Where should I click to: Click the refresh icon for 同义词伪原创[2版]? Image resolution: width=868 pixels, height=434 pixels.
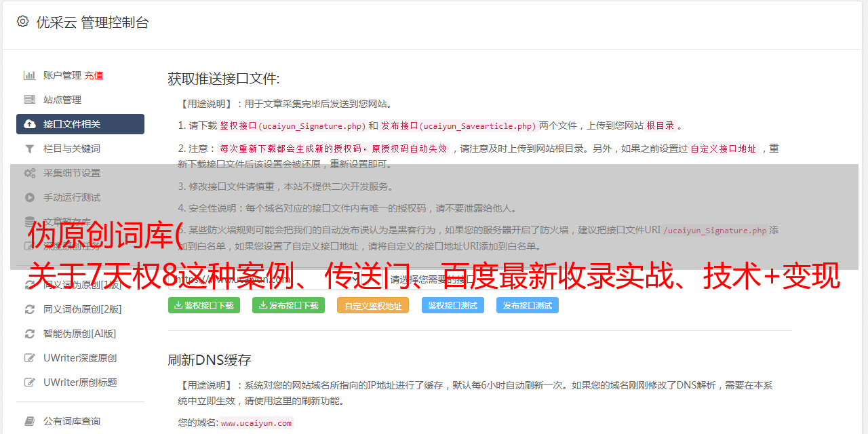[x=30, y=309]
